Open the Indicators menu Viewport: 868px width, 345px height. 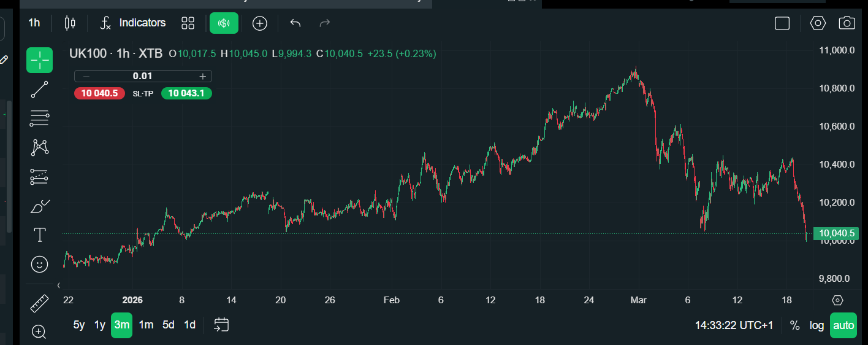point(134,23)
